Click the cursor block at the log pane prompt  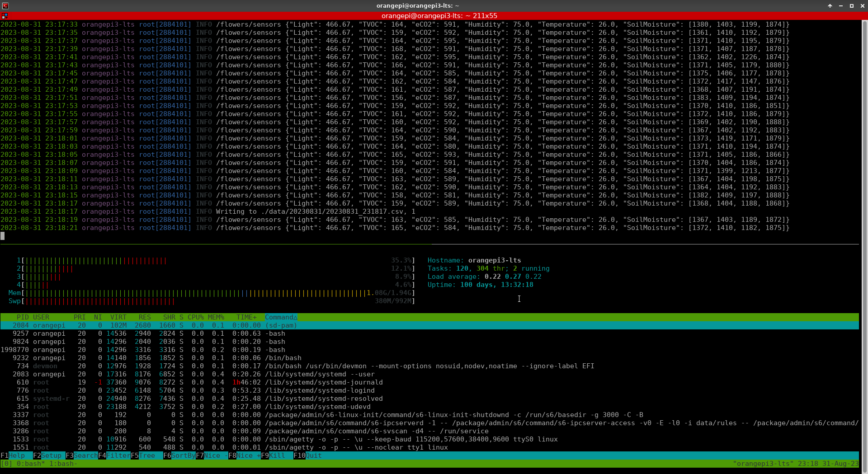(2, 236)
